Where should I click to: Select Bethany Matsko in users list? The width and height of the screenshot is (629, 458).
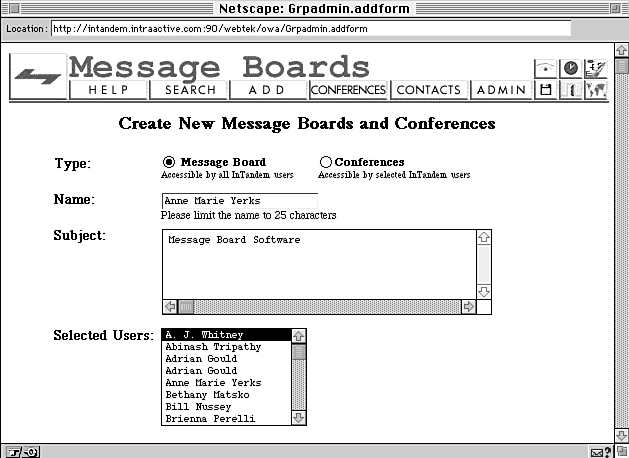pos(206,395)
